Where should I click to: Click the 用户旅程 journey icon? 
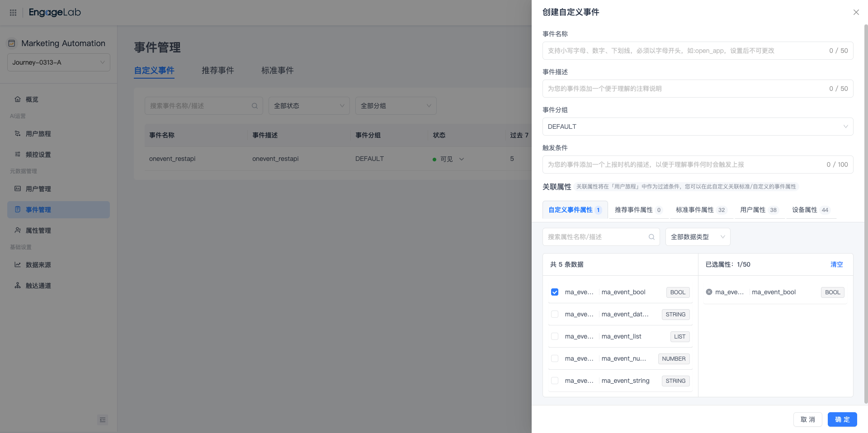pos(17,133)
